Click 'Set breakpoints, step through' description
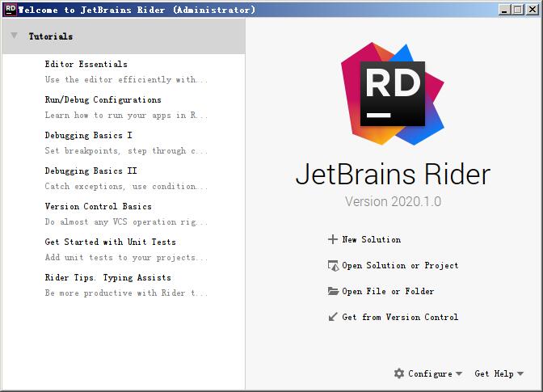Image resolution: width=543 pixels, height=392 pixels. click(126, 150)
